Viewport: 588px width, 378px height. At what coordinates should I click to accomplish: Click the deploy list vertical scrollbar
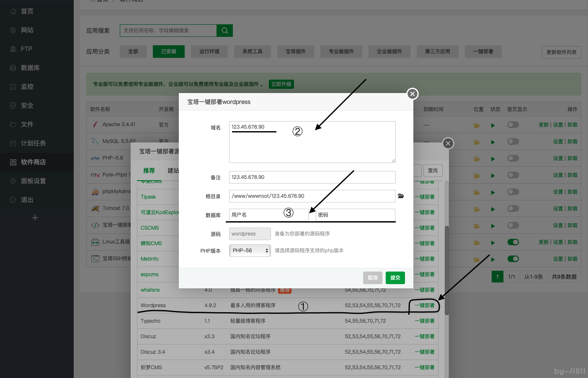[x=447, y=270]
